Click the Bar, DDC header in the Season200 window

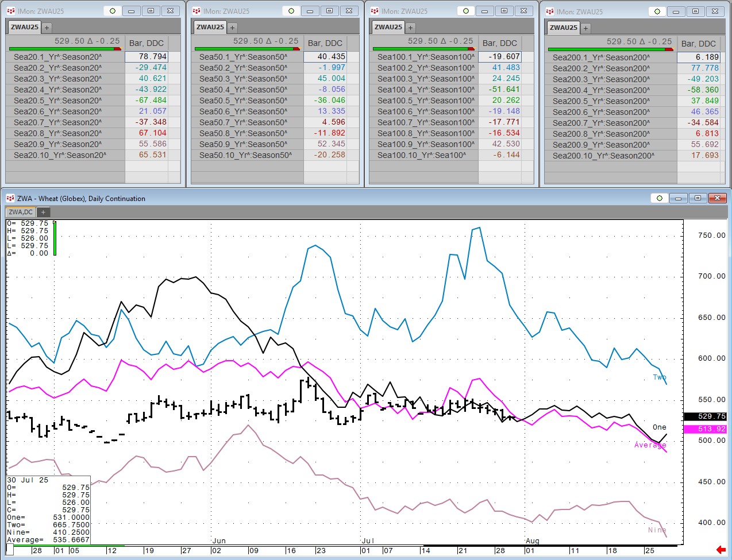point(698,44)
